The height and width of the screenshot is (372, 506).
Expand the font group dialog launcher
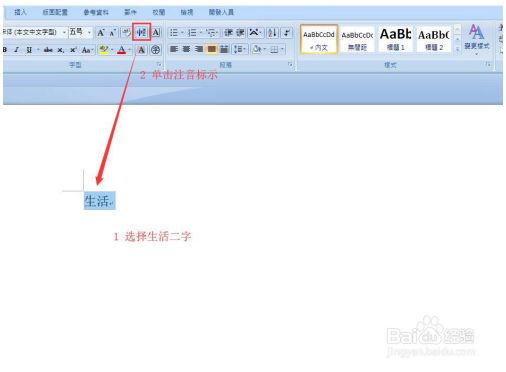point(159,64)
